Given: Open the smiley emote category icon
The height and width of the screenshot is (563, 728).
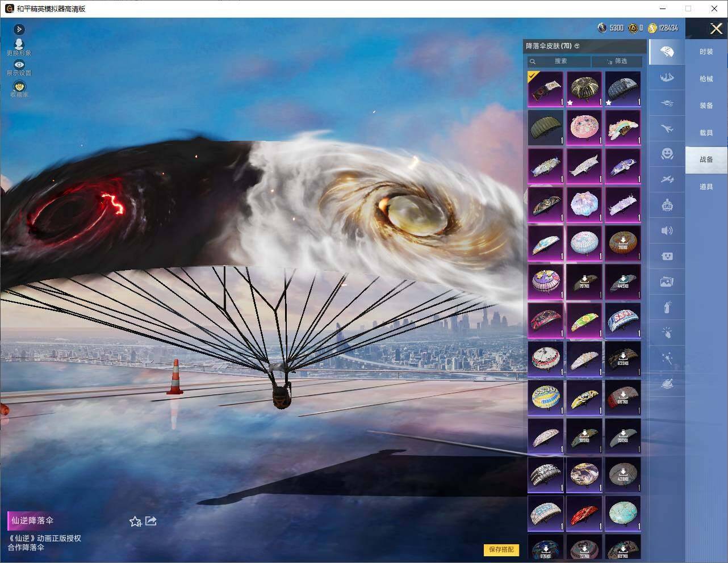Looking at the screenshot, I should pos(667,154).
